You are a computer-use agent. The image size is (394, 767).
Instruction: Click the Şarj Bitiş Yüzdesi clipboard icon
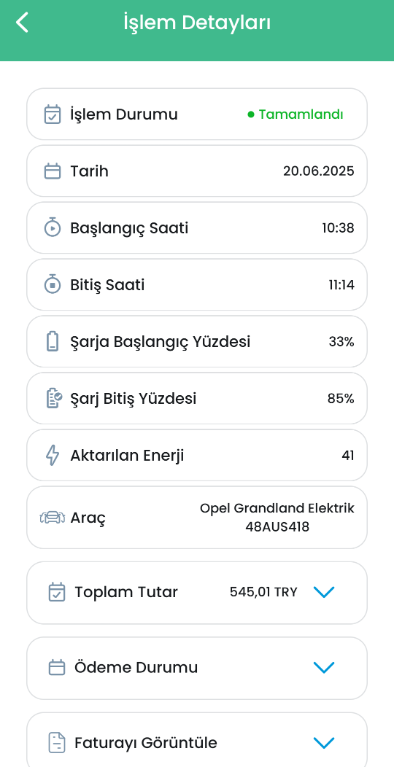tap(53, 398)
